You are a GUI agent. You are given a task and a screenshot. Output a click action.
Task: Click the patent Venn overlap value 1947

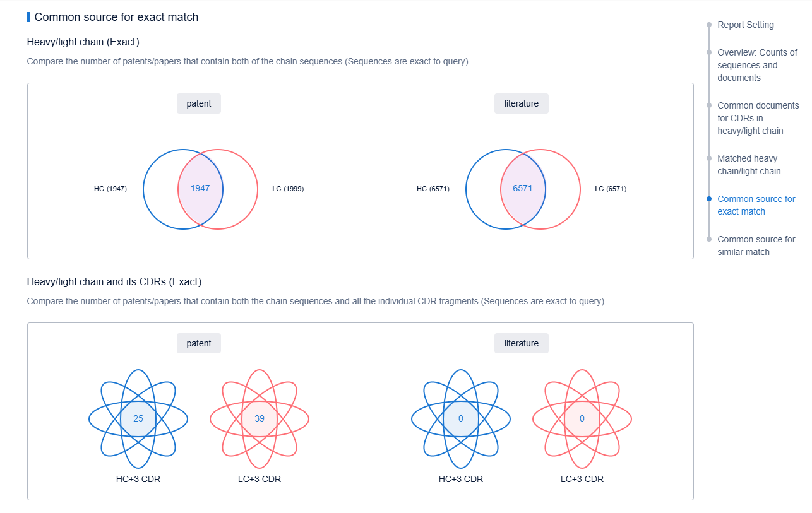click(x=200, y=189)
